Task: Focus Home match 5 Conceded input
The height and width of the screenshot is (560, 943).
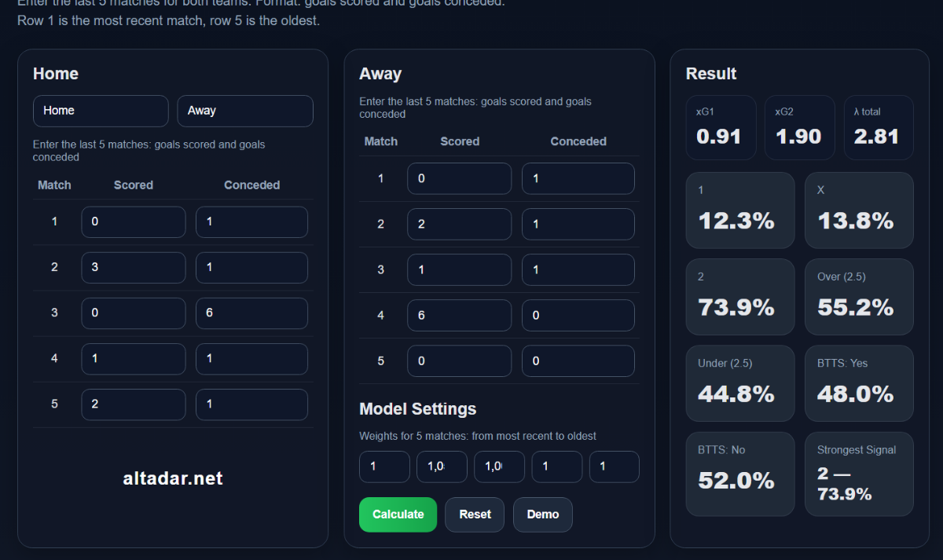Action: [x=251, y=404]
